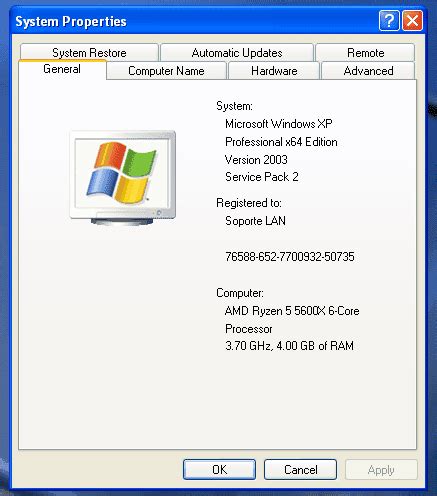
Task: Click the Cancel button
Action: tap(300, 470)
